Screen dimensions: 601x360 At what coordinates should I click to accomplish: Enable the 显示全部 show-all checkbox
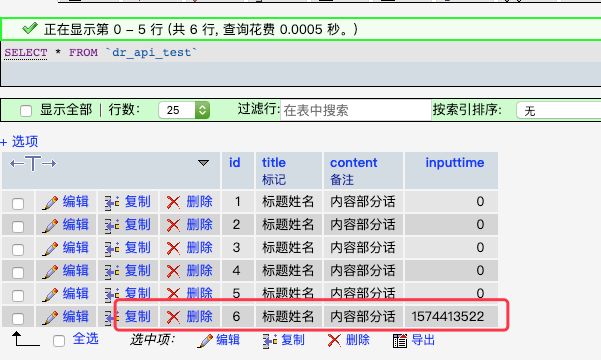coord(26,111)
